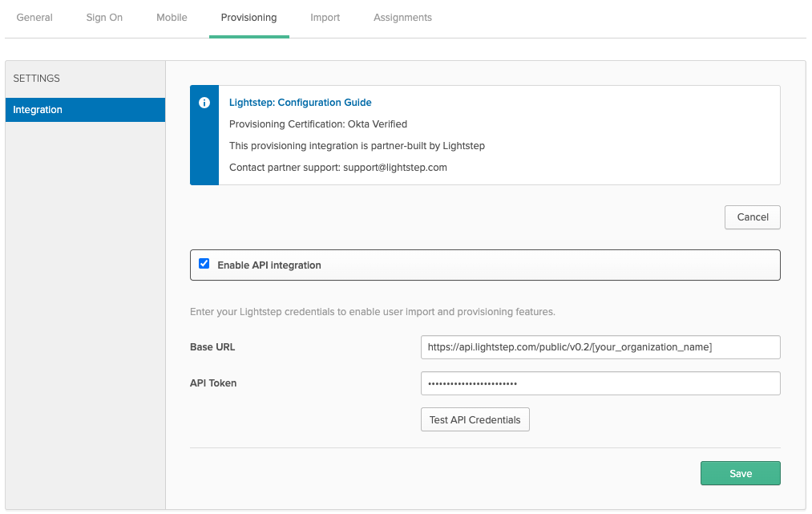Click the SETTINGS sidebar heading
This screenshot has height=514, width=812.
click(36, 79)
